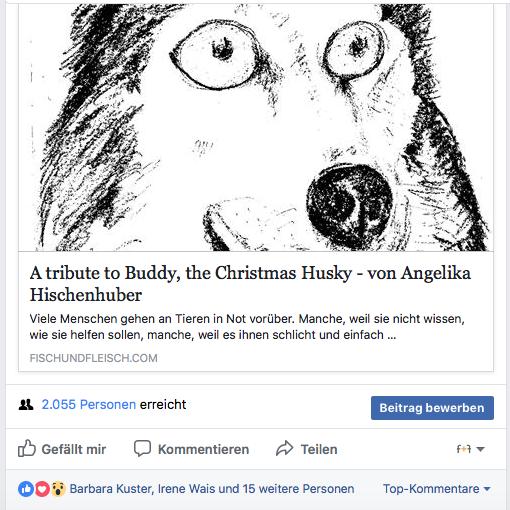Open the 2.055 Personen reach link

coord(89,405)
